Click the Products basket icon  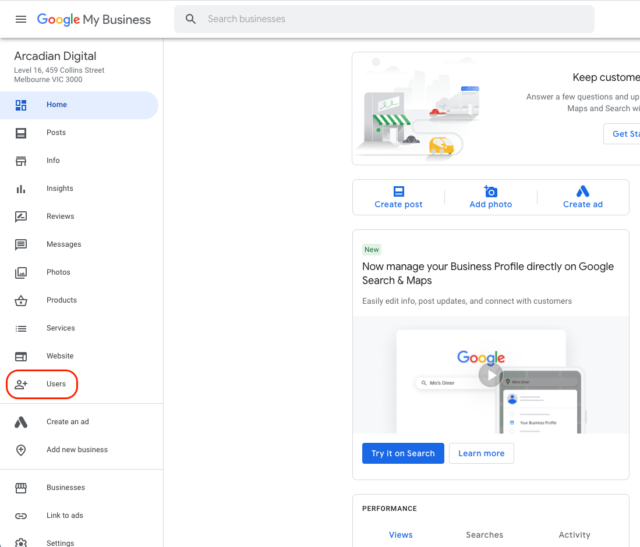pos(21,300)
